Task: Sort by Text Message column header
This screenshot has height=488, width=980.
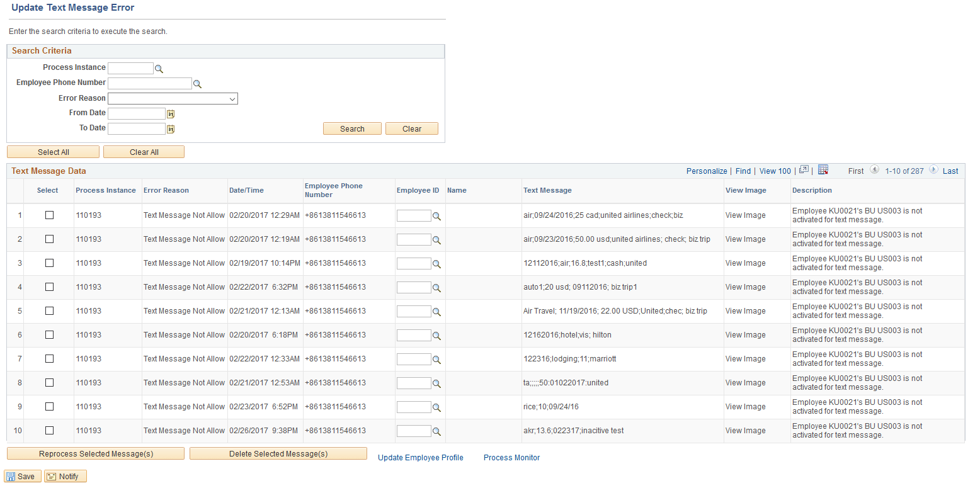Action: click(547, 190)
